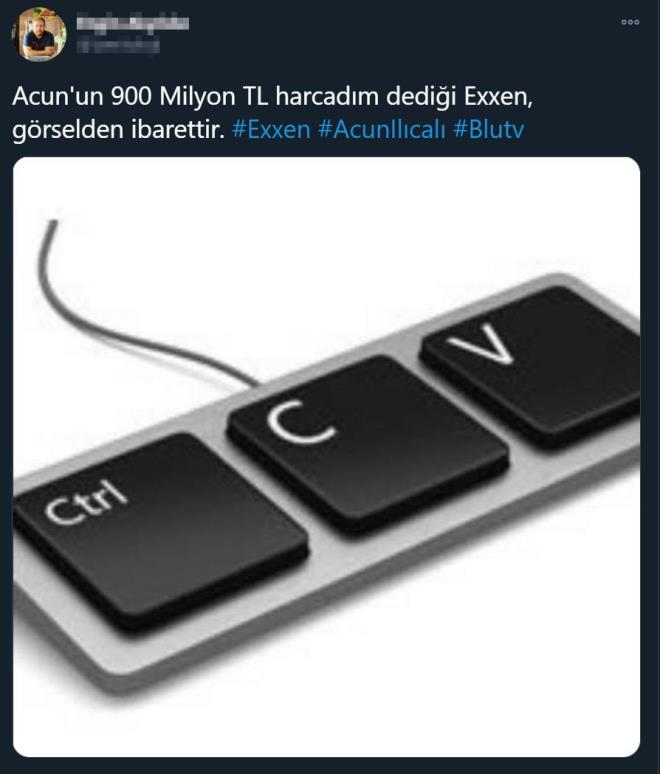Image resolution: width=660 pixels, height=774 pixels.
Task: Click the Ctrl key in the image
Action: (x=160, y=531)
